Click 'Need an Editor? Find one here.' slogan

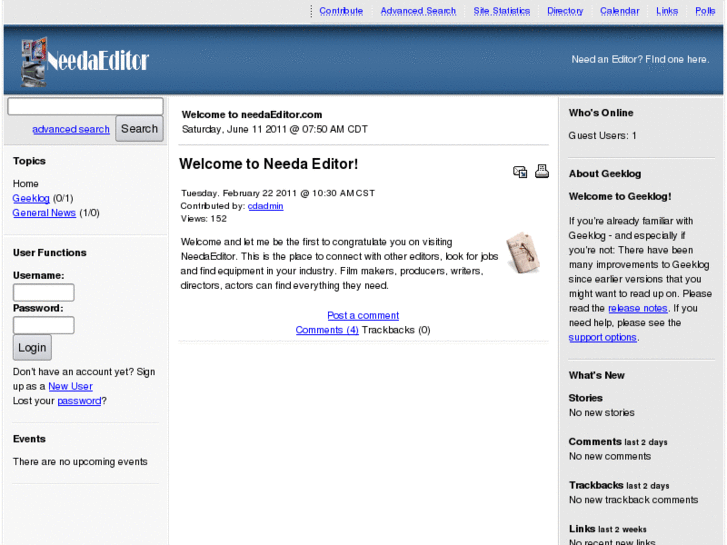tap(640, 59)
